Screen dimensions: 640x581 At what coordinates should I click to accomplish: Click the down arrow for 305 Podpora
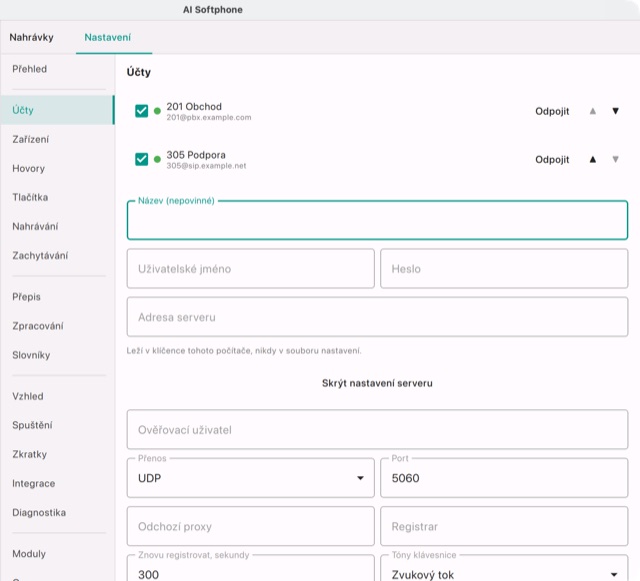(616, 159)
